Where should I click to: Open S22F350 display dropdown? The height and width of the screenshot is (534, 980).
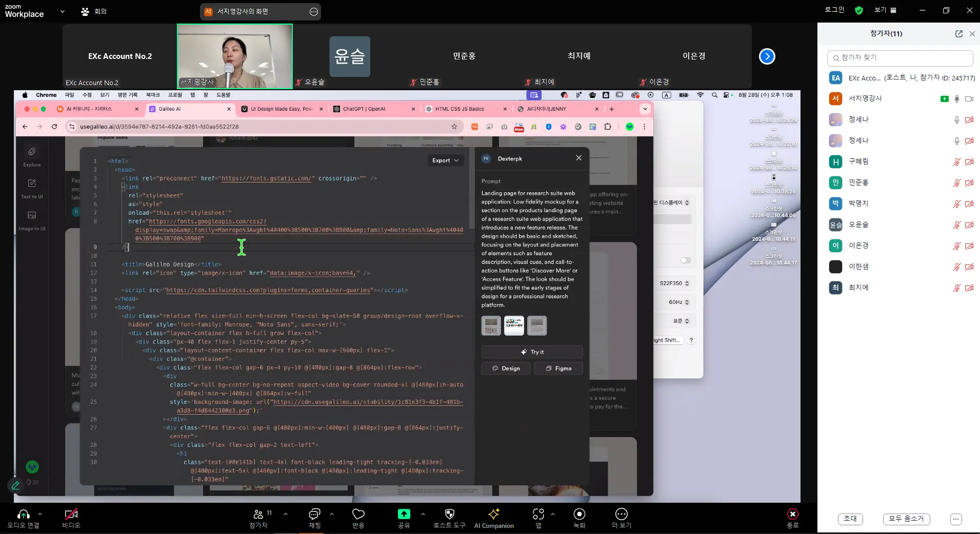pos(674,283)
